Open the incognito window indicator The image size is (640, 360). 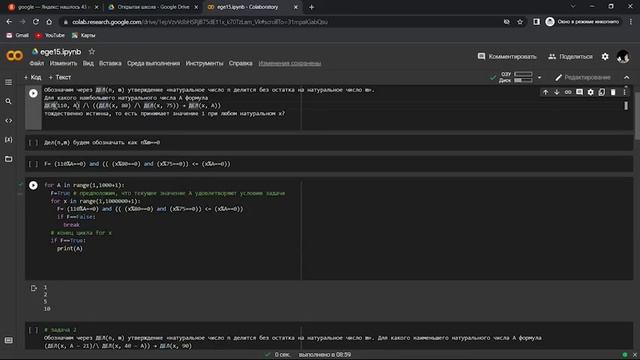(583, 22)
